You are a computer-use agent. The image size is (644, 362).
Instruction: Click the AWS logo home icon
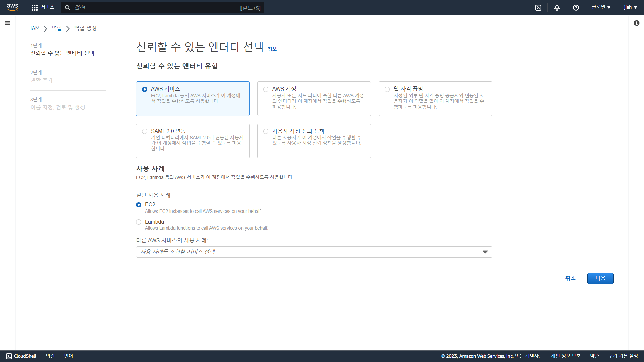[x=12, y=7]
